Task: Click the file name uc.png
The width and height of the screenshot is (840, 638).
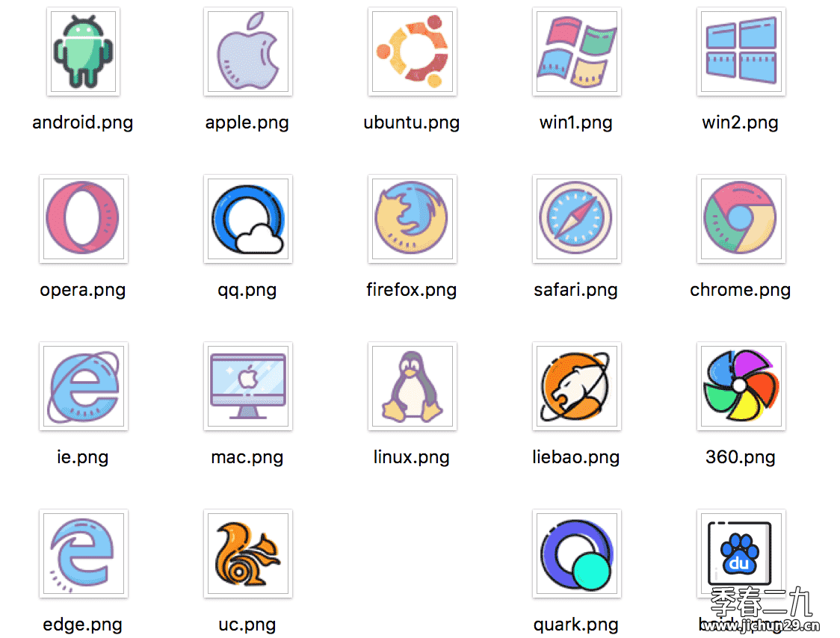Action: (247, 625)
